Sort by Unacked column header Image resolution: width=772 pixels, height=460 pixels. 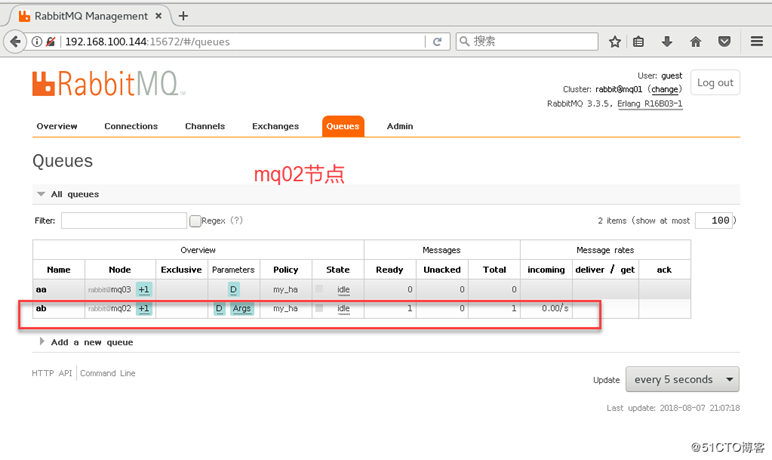tap(442, 269)
